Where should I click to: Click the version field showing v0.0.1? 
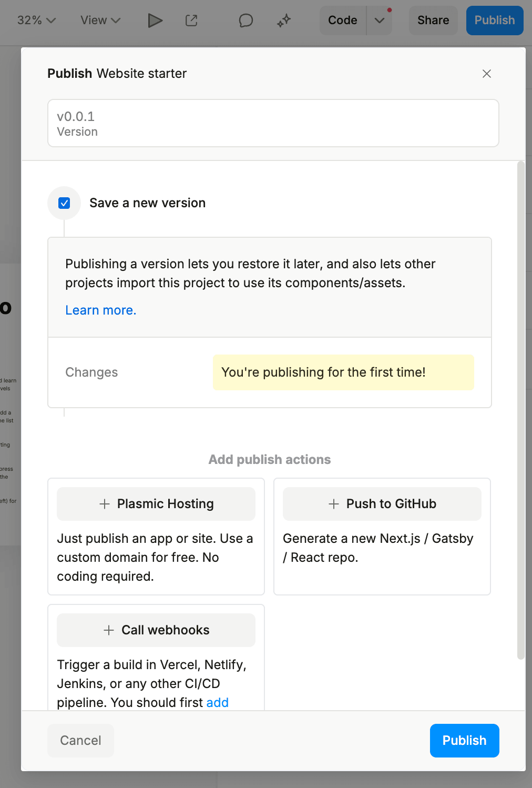(x=273, y=123)
